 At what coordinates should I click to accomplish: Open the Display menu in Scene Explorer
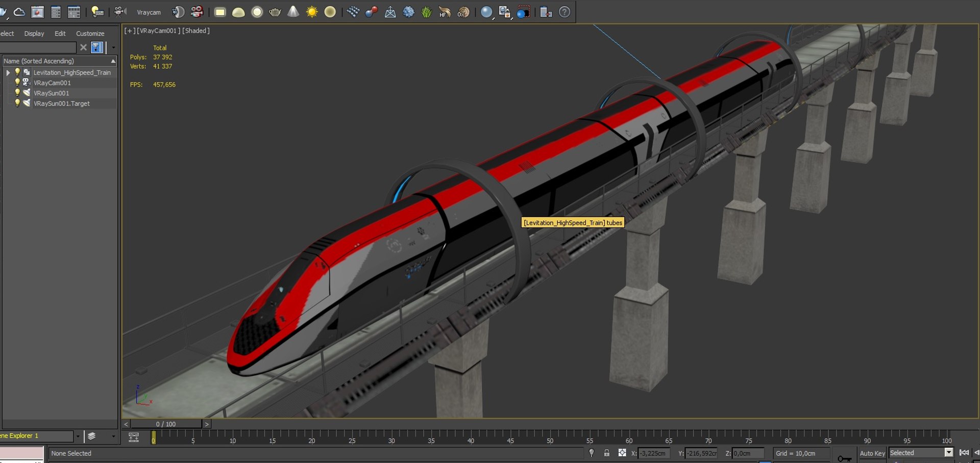coord(34,34)
